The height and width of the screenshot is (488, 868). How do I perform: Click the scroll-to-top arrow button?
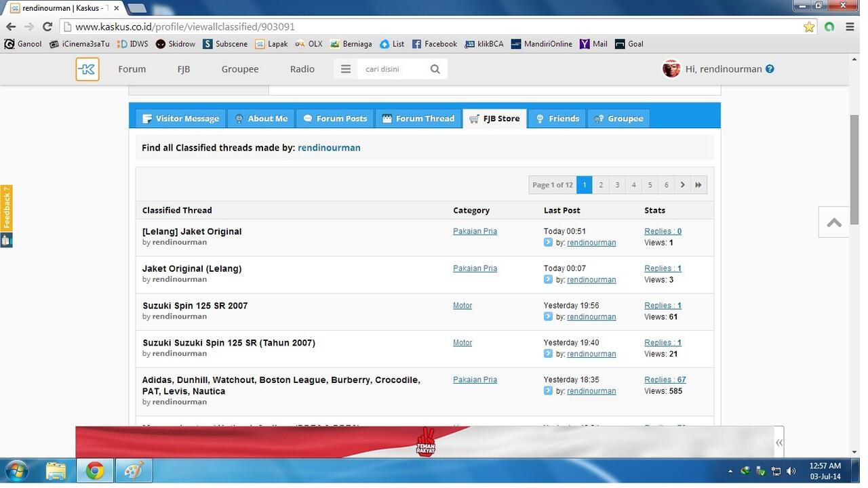click(834, 222)
